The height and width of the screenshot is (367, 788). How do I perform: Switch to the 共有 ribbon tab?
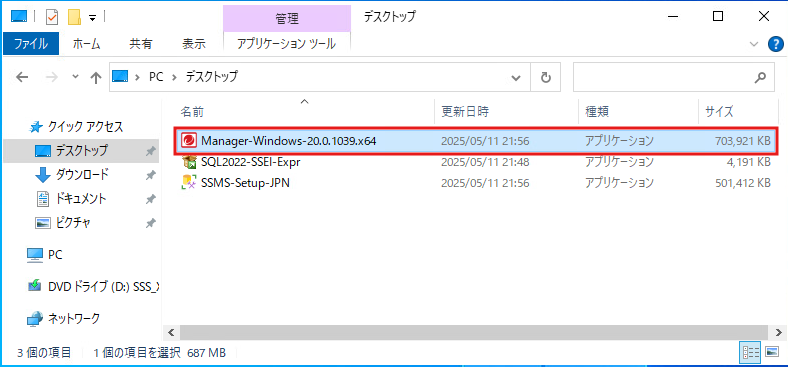click(x=140, y=44)
